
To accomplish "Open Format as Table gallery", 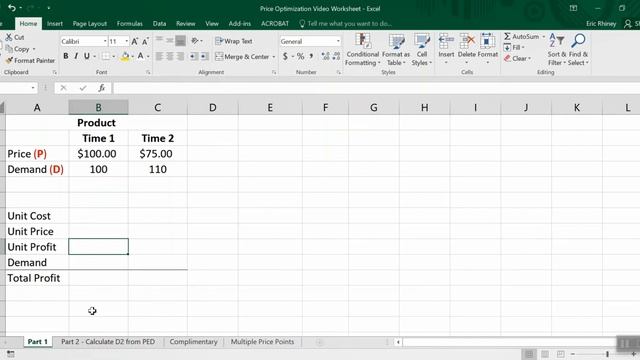I will pos(396,49).
